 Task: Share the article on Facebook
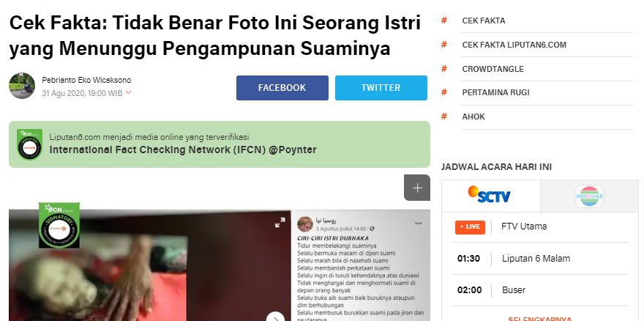(282, 88)
